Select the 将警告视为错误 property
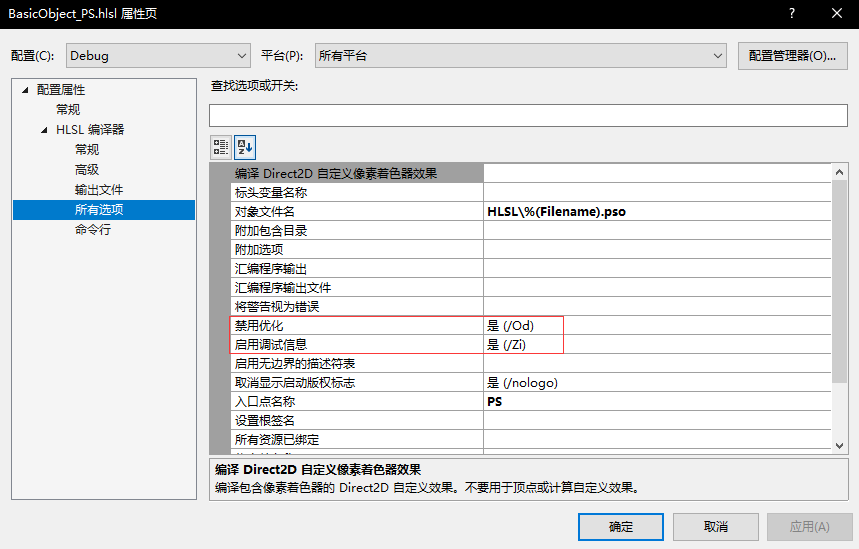Screen dimensions: 859x549 pos(357,306)
